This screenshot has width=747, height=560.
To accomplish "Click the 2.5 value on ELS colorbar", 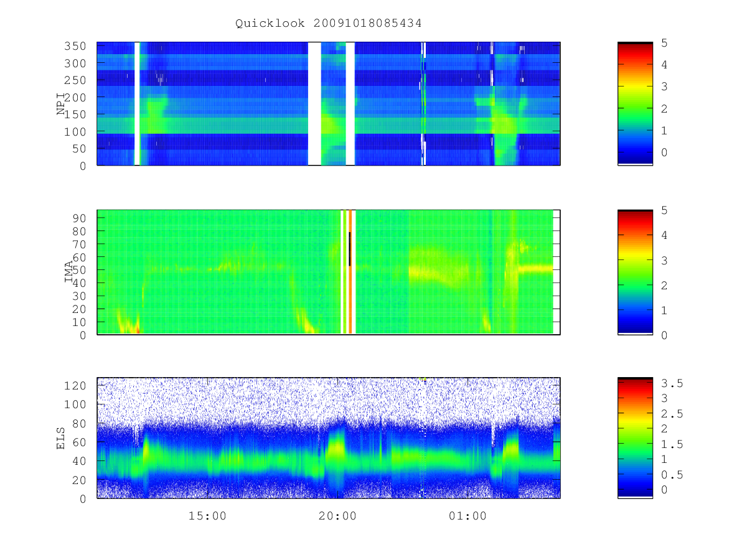I will [672, 414].
